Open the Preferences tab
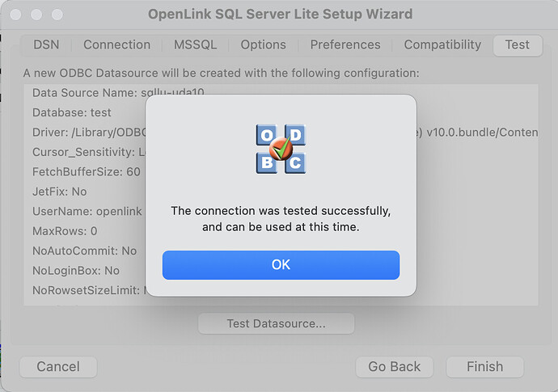Viewport: 558px width, 392px height. (x=345, y=44)
